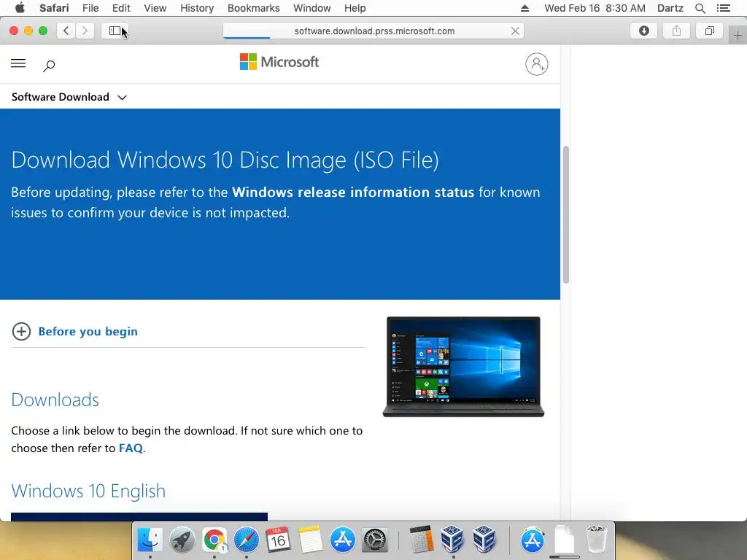Launch Launchpad rocket in the Dock
The height and width of the screenshot is (560, 747).
click(182, 540)
